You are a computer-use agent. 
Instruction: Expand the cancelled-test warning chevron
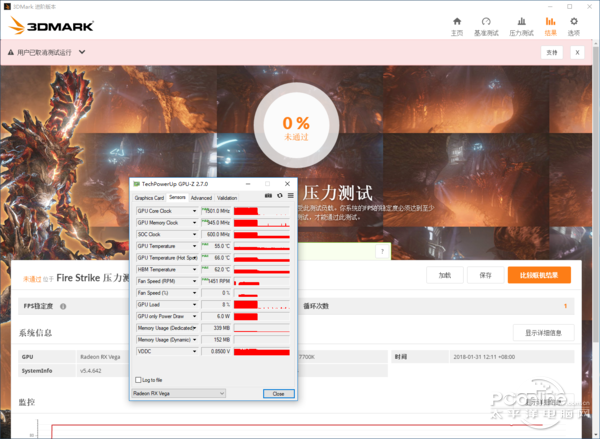pos(82,52)
